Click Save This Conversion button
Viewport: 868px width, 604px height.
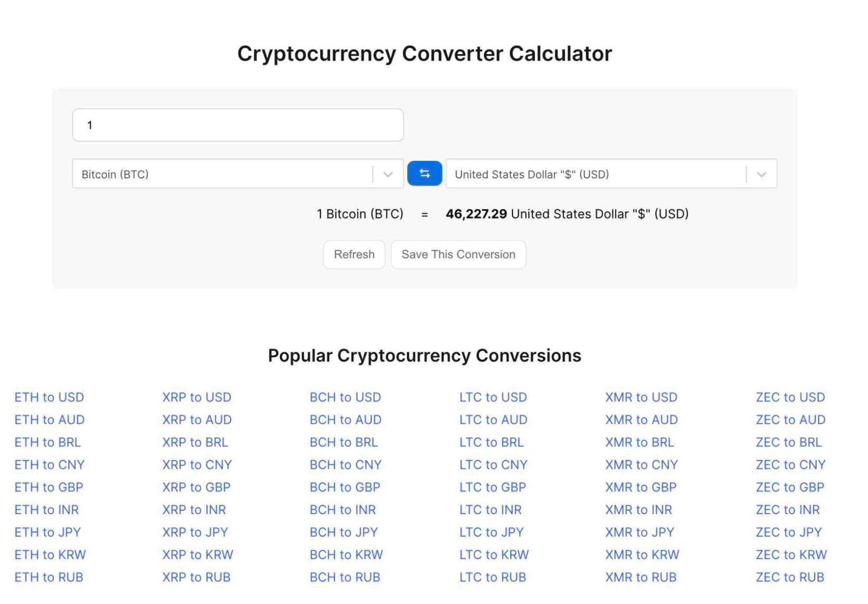click(459, 254)
